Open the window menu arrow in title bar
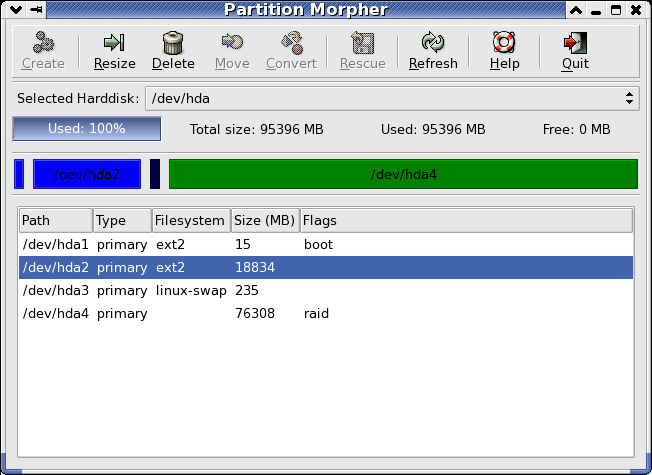The height and width of the screenshot is (475, 652). [x=16, y=10]
